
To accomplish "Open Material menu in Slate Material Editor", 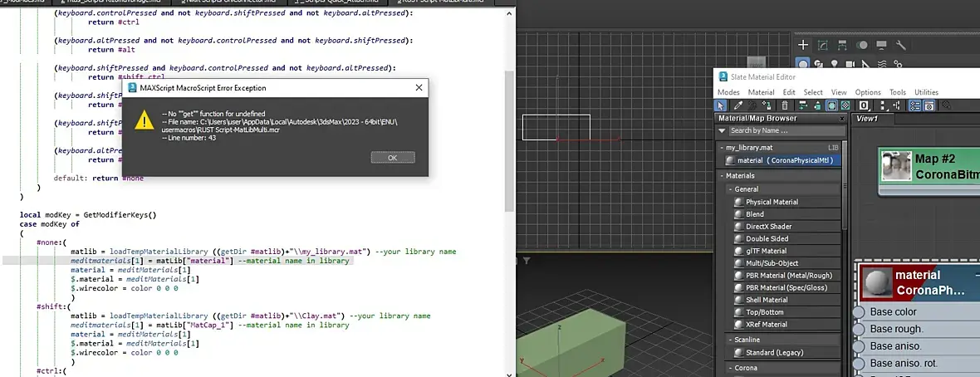I will 762,92.
